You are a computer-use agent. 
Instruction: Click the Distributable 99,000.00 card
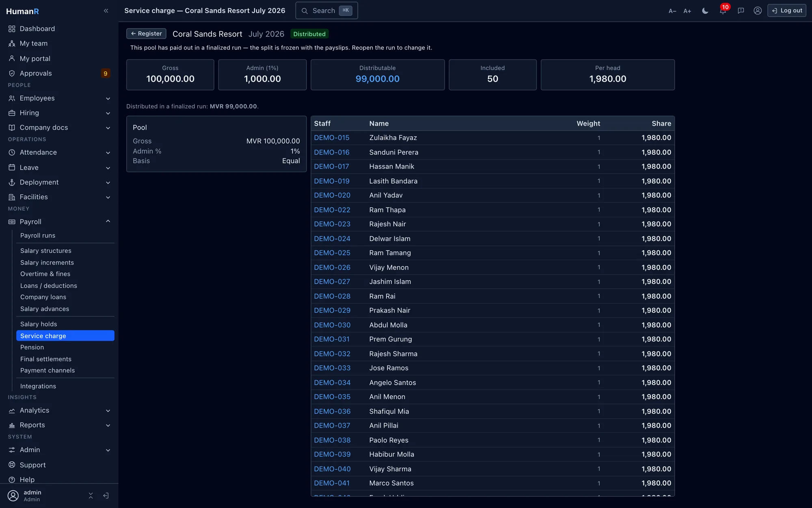click(377, 75)
